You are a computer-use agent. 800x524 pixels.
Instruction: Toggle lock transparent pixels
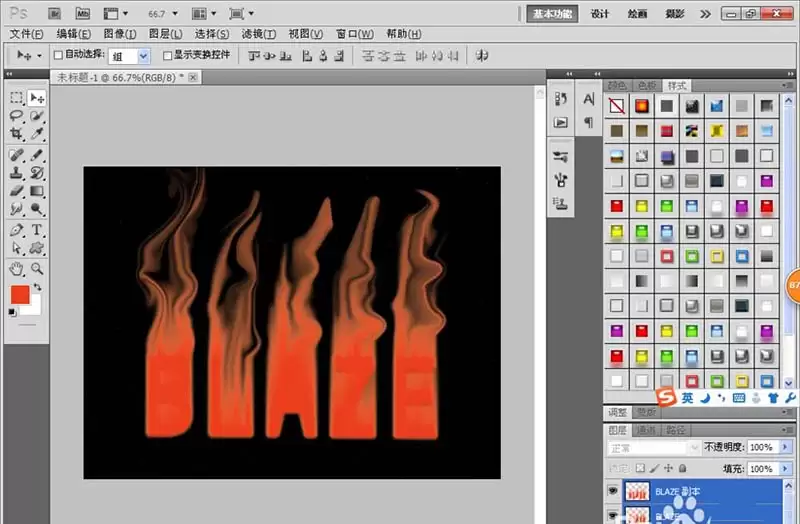pos(640,468)
